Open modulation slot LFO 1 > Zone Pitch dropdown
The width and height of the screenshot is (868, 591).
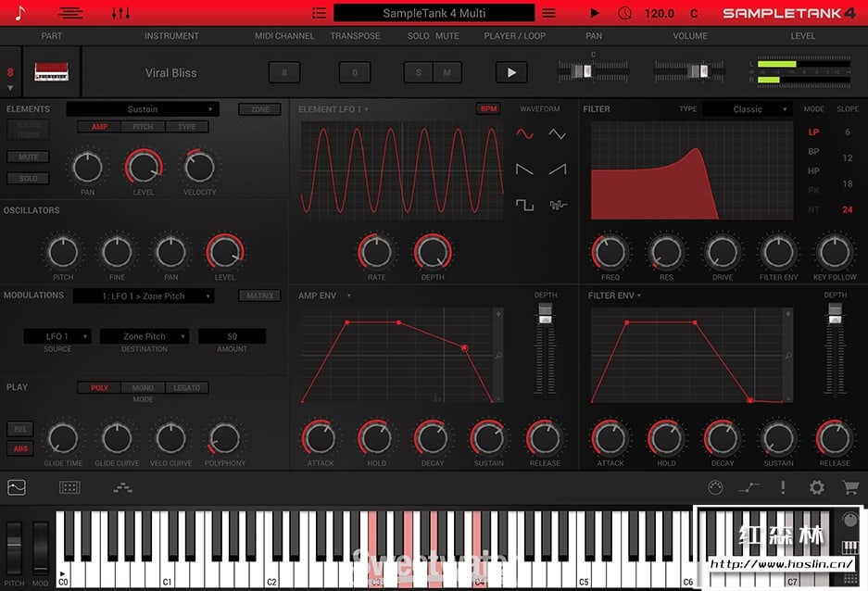click(x=144, y=296)
